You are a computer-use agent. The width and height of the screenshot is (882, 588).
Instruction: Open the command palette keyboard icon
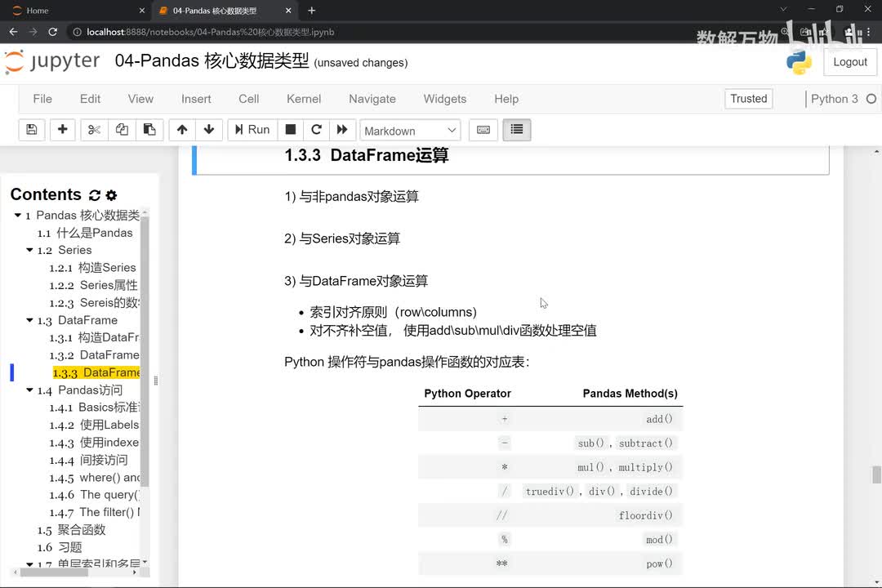click(x=483, y=130)
